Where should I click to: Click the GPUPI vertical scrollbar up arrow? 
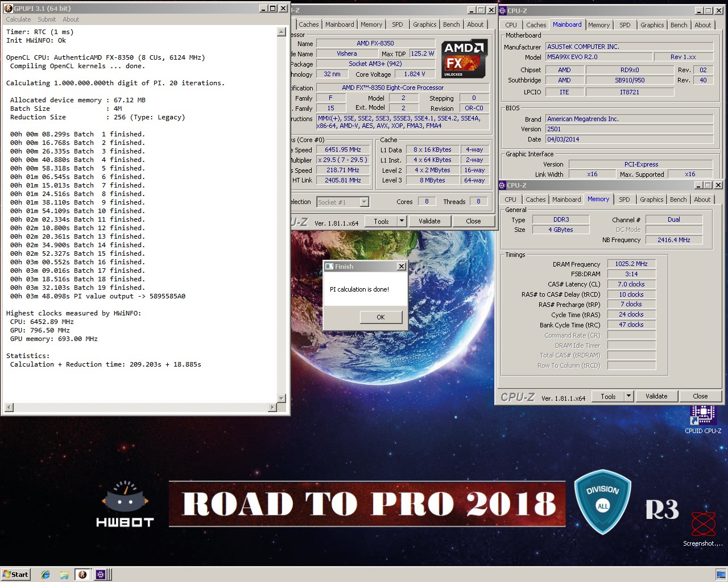coord(281,32)
